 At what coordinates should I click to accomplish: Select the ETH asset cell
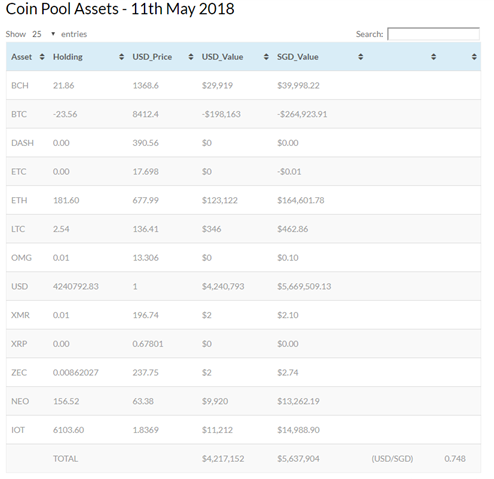(x=19, y=200)
